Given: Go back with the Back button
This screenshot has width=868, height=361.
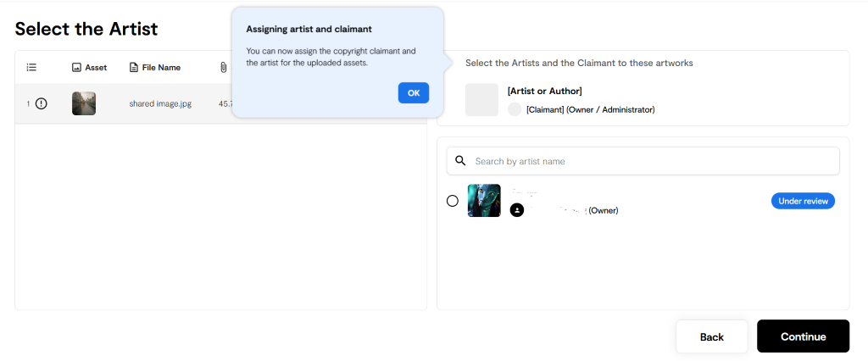Looking at the screenshot, I should click(711, 336).
